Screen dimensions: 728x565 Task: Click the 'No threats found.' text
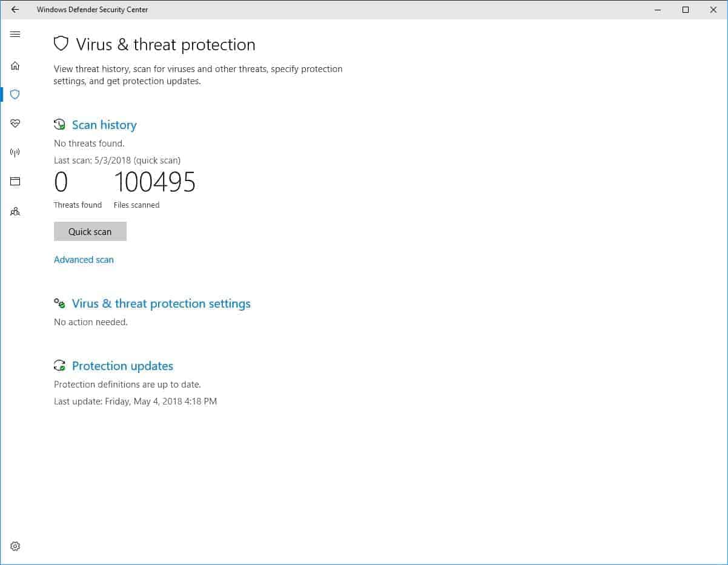89,144
